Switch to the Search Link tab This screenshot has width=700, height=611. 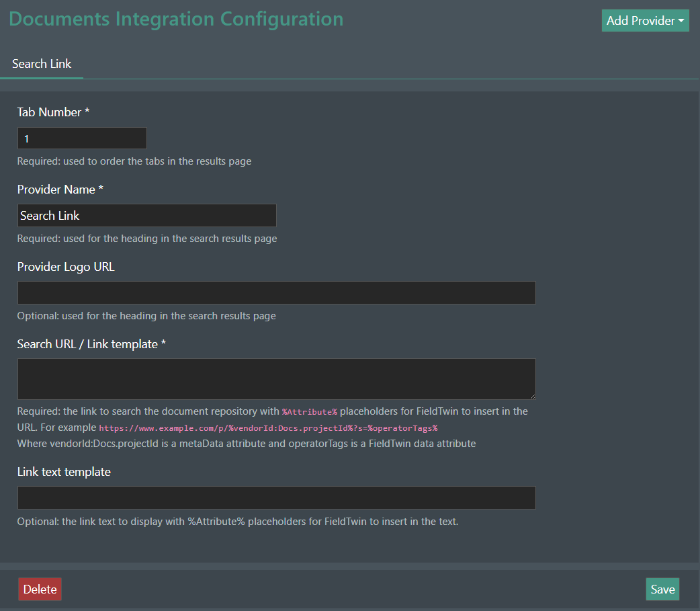[41, 64]
